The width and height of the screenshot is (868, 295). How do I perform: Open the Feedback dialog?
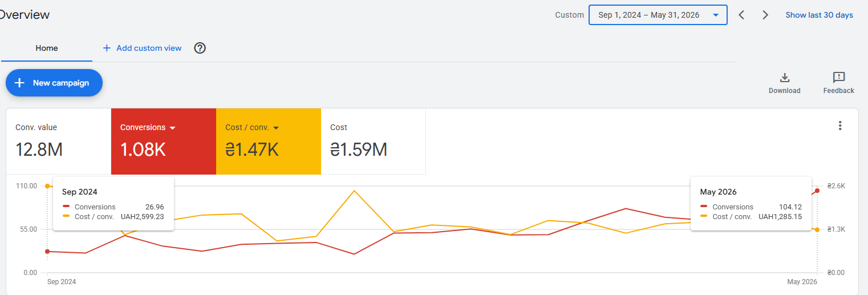(x=838, y=83)
